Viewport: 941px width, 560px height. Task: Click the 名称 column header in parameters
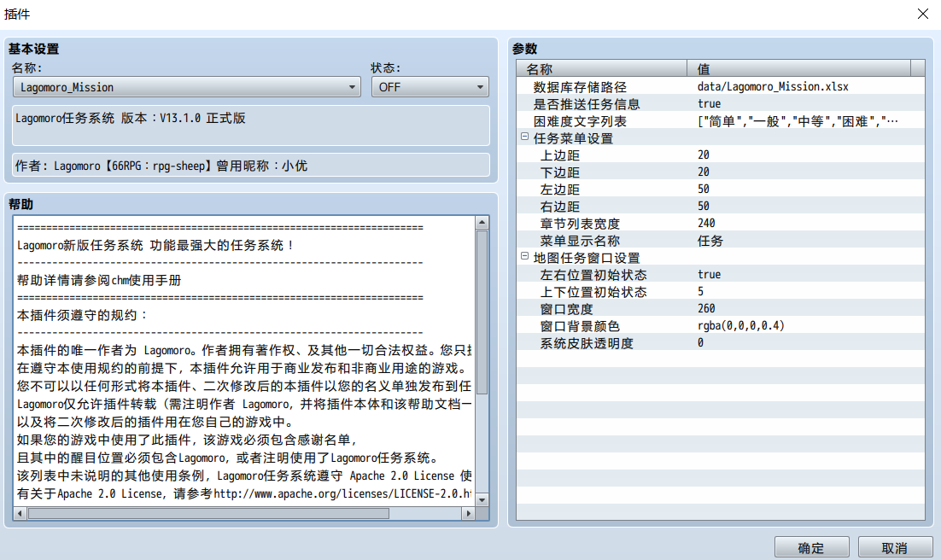pyautogui.click(x=602, y=68)
